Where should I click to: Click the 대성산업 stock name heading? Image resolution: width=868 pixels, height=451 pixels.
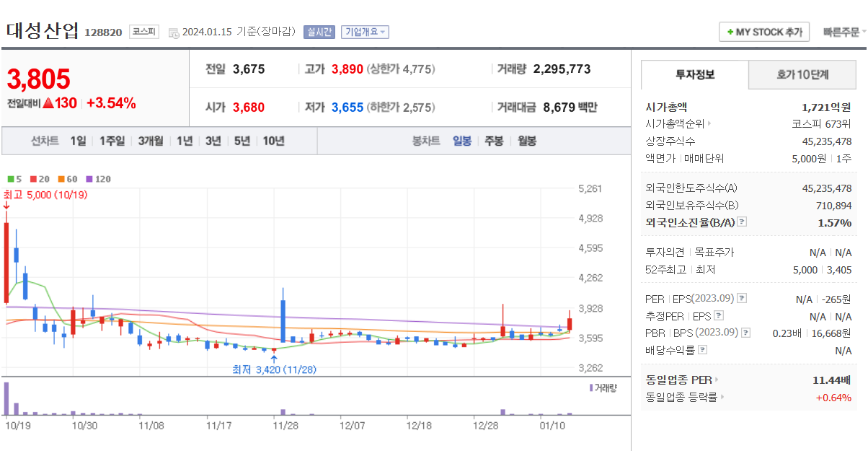pyautogui.click(x=43, y=31)
